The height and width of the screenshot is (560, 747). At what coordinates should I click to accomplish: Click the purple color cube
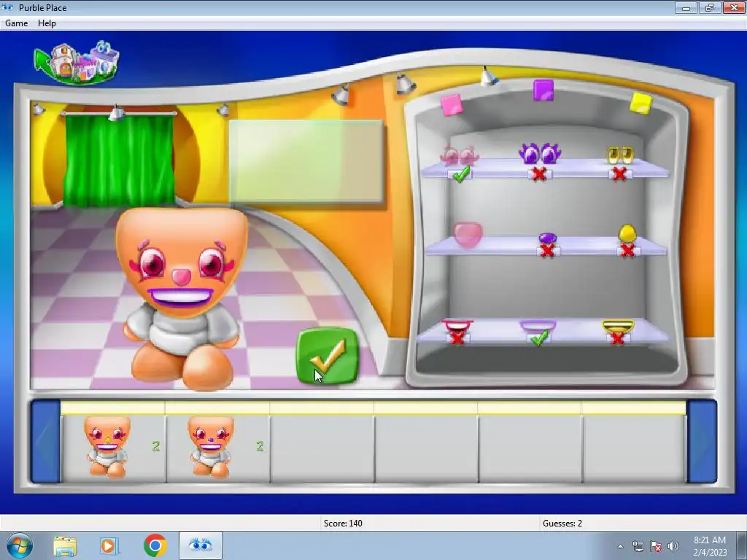coord(543,90)
